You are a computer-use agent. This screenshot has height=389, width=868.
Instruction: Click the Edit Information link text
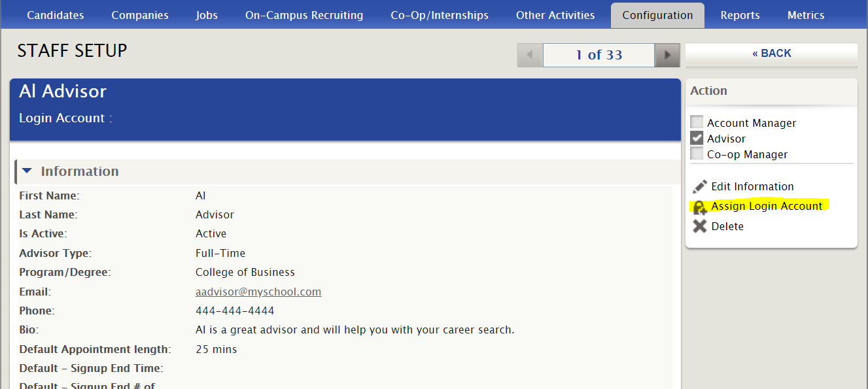click(x=752, y=186)
